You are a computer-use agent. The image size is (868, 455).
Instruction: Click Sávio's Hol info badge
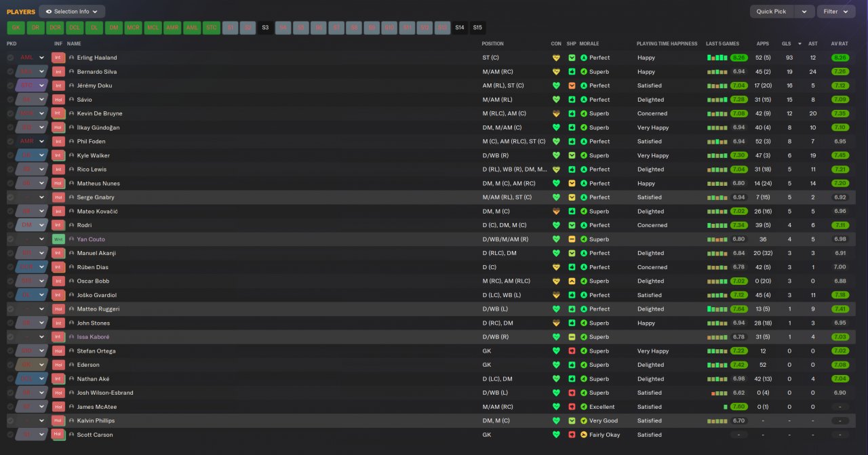(58, 100)
